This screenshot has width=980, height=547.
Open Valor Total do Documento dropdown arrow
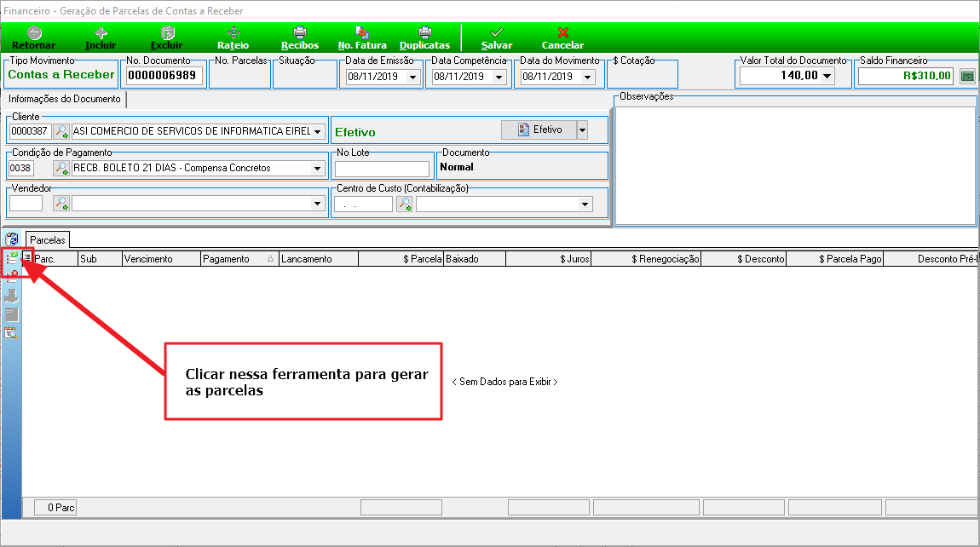(827, 76)
